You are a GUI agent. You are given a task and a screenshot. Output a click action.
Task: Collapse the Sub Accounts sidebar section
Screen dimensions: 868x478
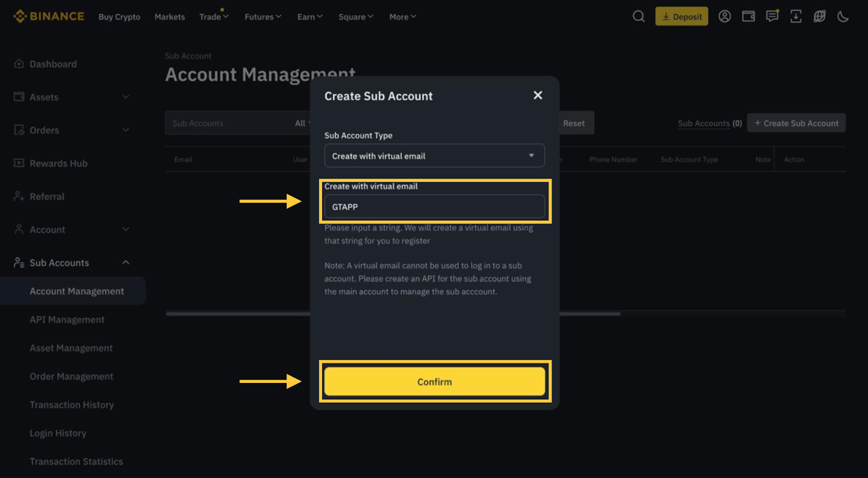point(125,263)
